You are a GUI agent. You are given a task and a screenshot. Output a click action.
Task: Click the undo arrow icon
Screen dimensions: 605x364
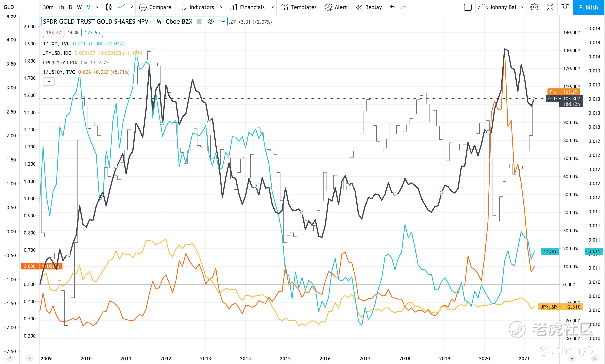393,7
